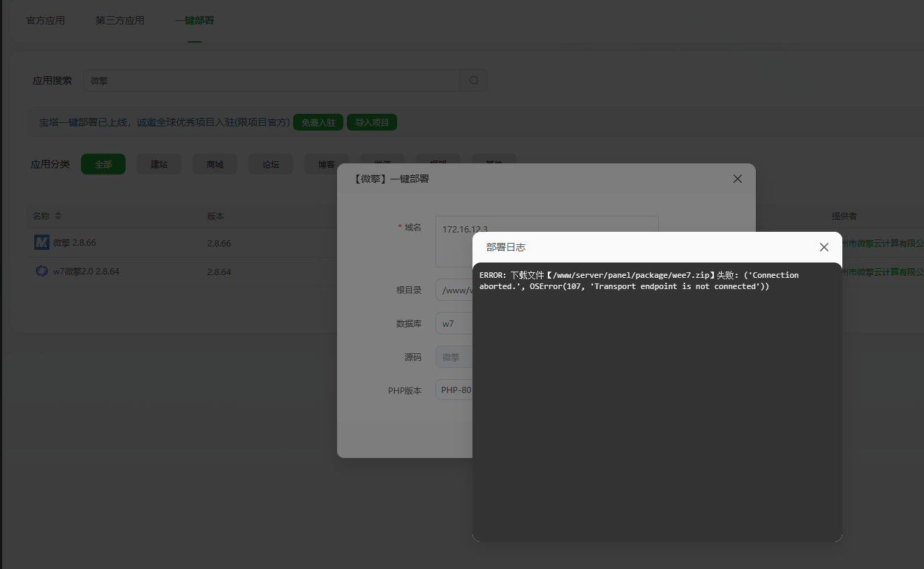Click the magnifier search icon
Screen dimensions: 924x569
[474, 80]
